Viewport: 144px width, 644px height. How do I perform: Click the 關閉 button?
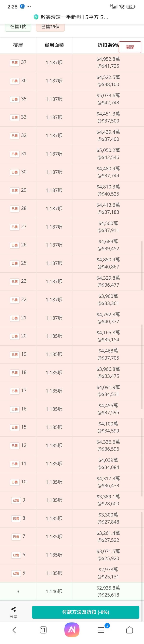click(130, 47)
